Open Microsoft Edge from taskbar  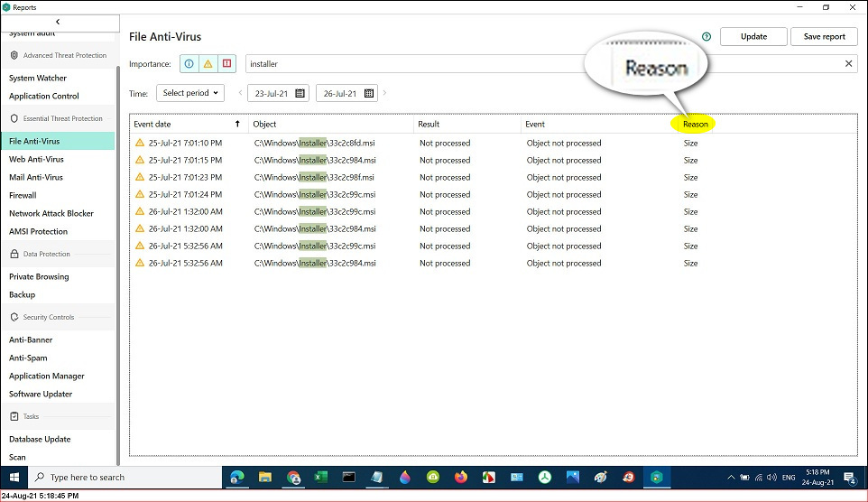tap(237, 477)
